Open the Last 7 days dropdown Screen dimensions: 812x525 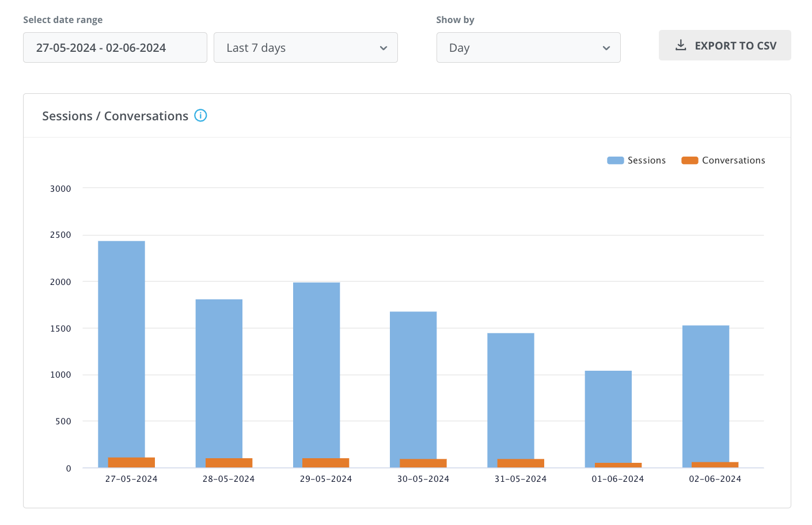306,48
